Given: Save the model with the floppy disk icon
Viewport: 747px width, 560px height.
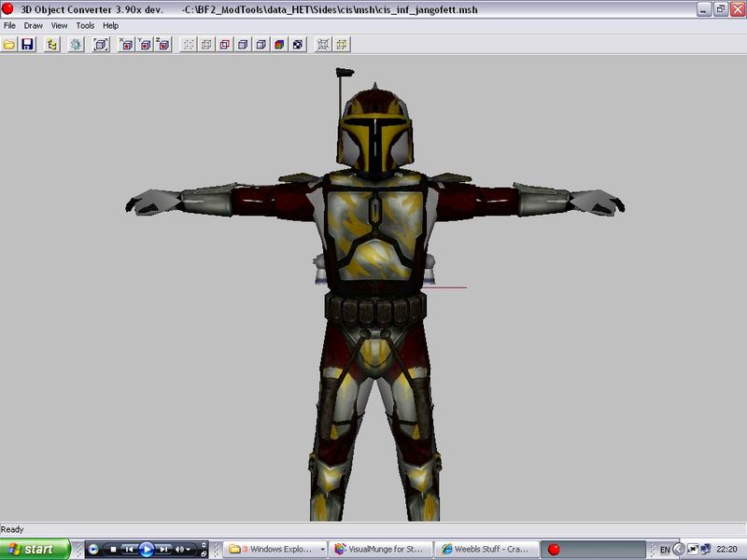Looking at the screenshot, I should 28,45.
